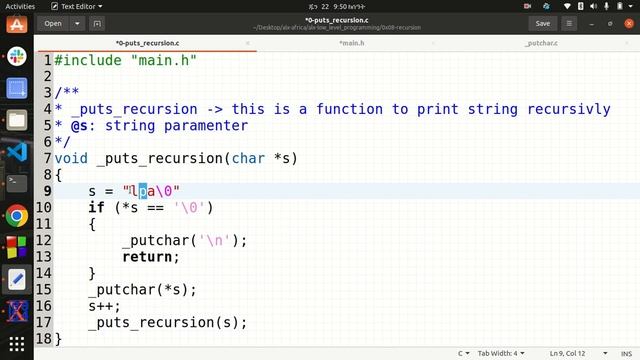Click the Bluetooth status icon
The height and width of the screenshot is (360, 640).
[580, 6]
